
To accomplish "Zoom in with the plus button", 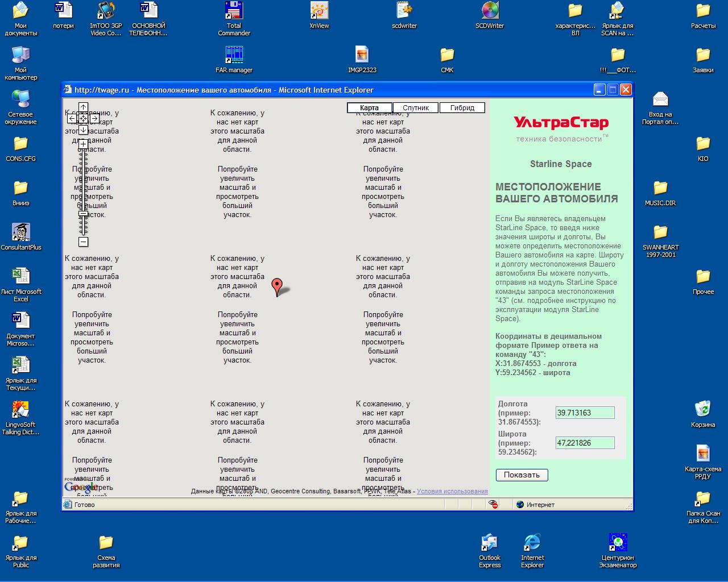I will [83, 144].
